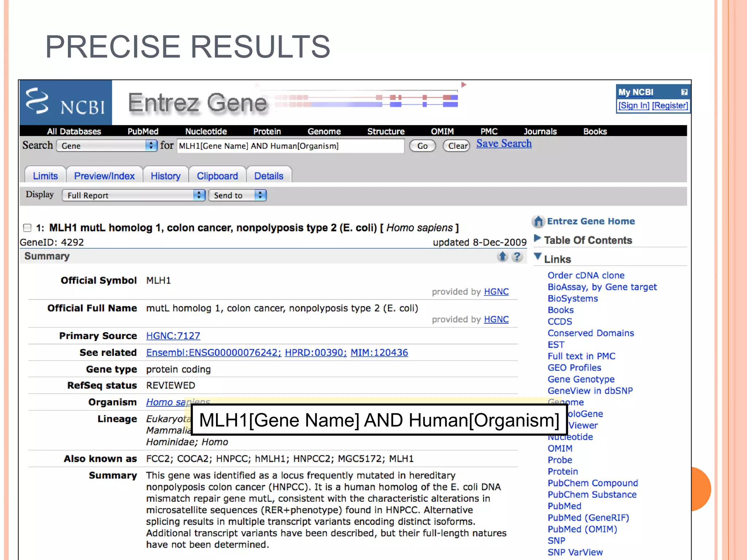Image resolution: width=747 pixels, height=560 pixels.
Task: Open the PubMed (GeneRIF) link
Action: pyautogui.click(x=588, y=518)
